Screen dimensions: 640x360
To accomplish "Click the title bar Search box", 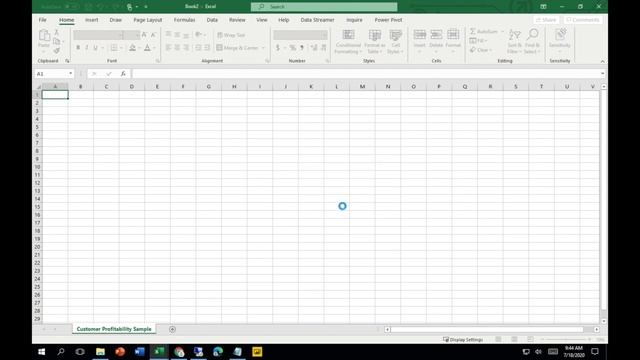I will (324, 7).
